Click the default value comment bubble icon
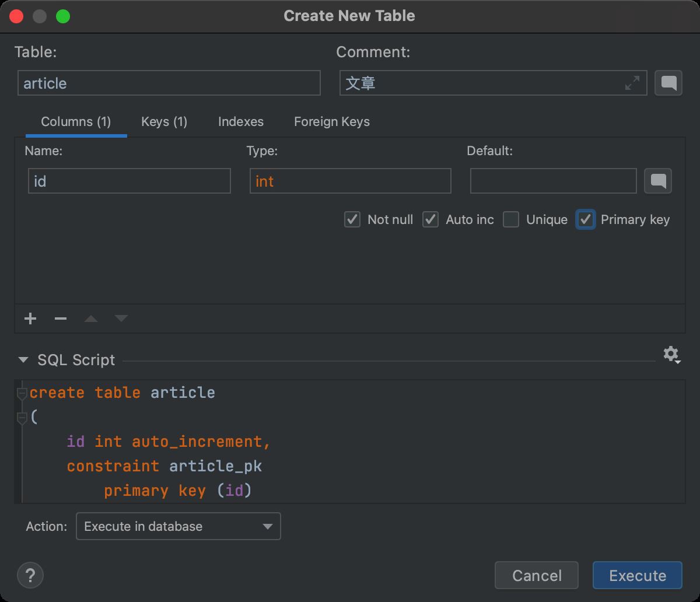700x602 pixels. pyautogui.click(x=658, y=181)
